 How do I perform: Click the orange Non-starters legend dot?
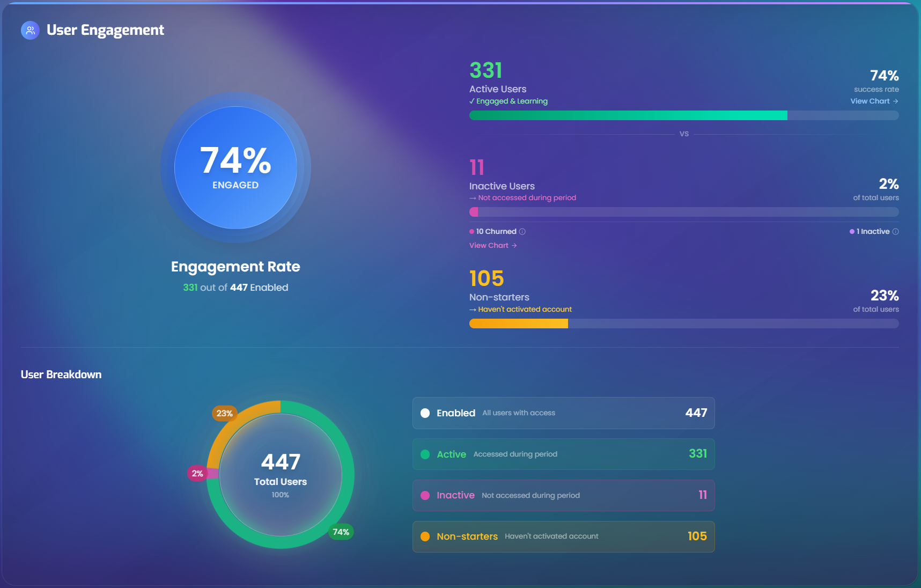(x=425, y=536)
